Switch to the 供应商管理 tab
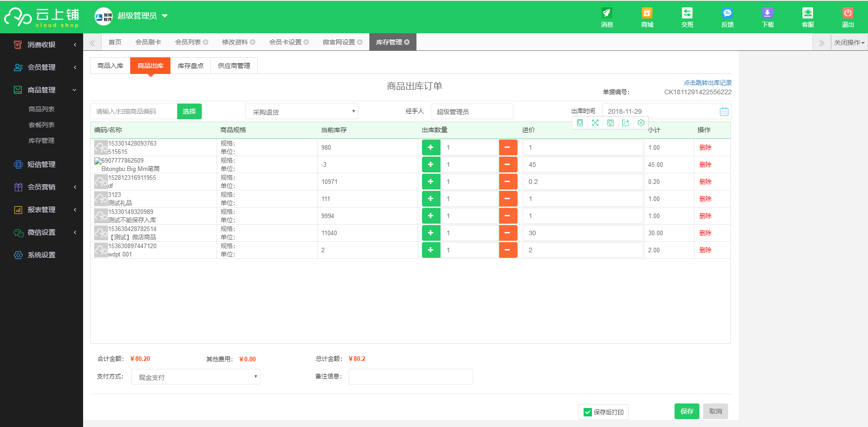Image resolution: width=868 pixels, height=427 pixels. (234, 66)
